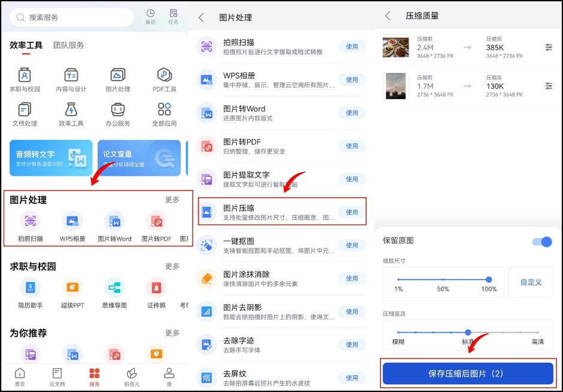Tap 自定义 scale size button
Viewport: 563px width, 392px height.
(531, 282)
